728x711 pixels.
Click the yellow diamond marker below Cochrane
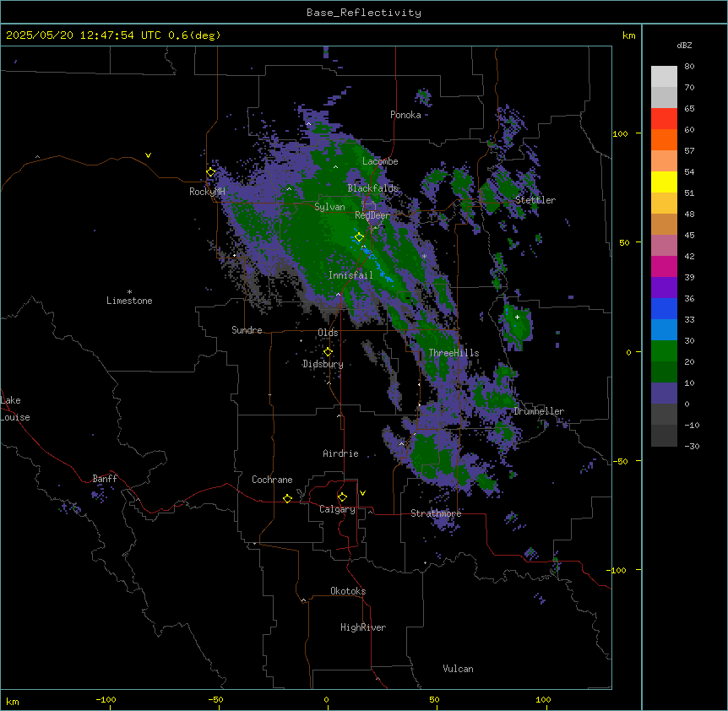[287, 498]
